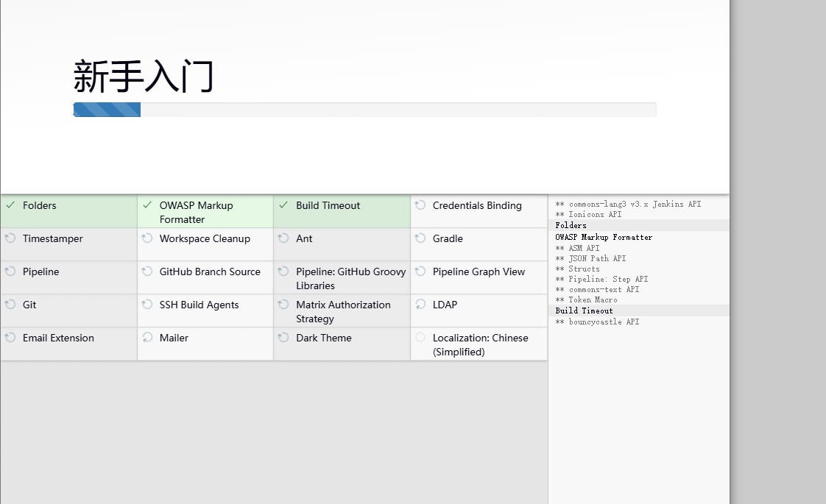Click the pending icon next to Git
826x504 pixels.
(10, 305)
